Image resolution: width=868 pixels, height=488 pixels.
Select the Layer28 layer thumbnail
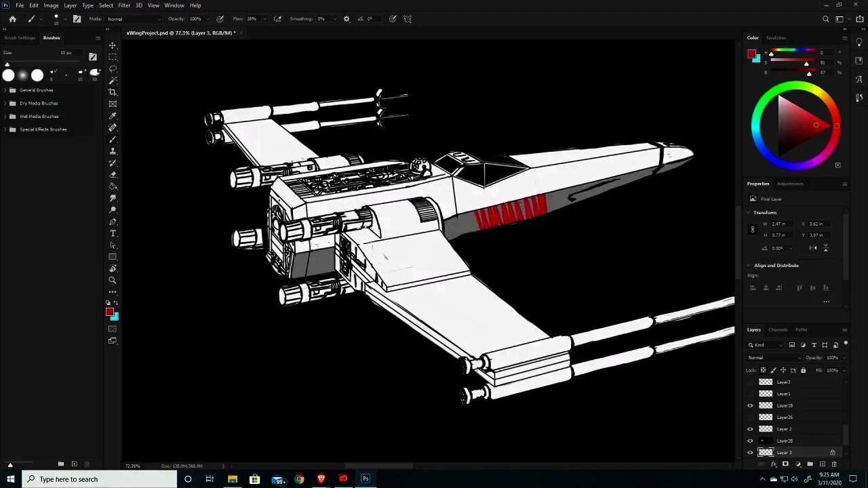coord(766,441)
